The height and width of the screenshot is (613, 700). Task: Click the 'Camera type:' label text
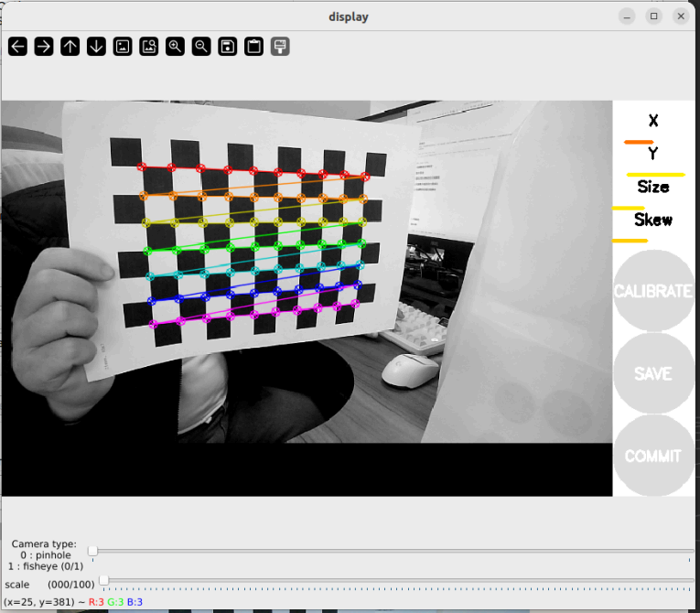point(44,543)
